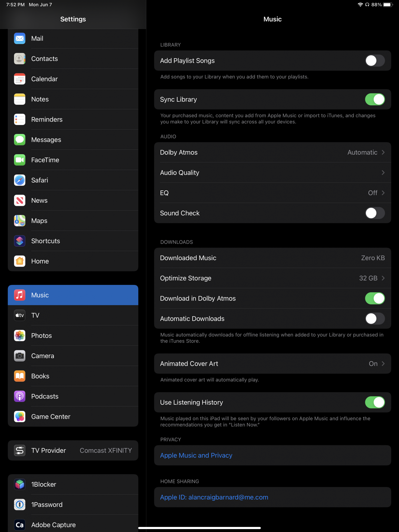Disable Download in Dolby Atmos switch
This screenshot has width=399, height=532.
[375, 298]
